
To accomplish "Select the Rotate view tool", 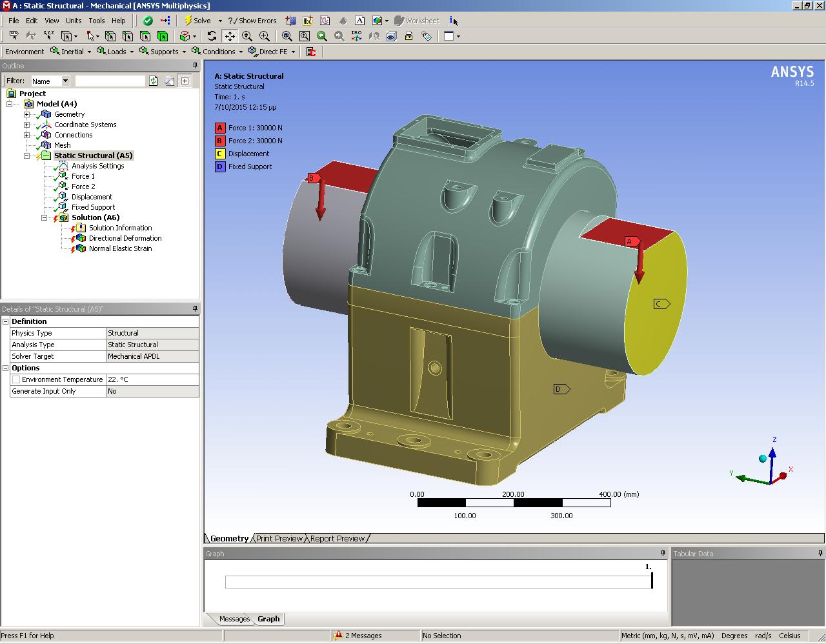I will pos(212,36).
